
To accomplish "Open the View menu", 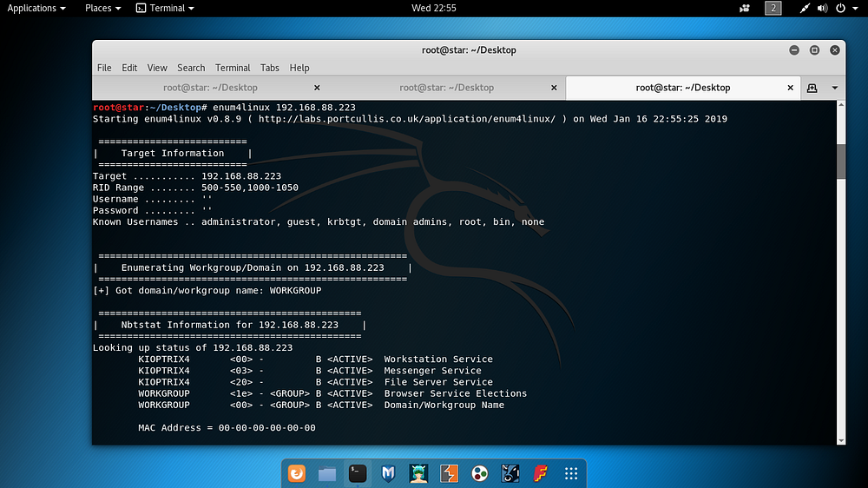I will point(157,68).
